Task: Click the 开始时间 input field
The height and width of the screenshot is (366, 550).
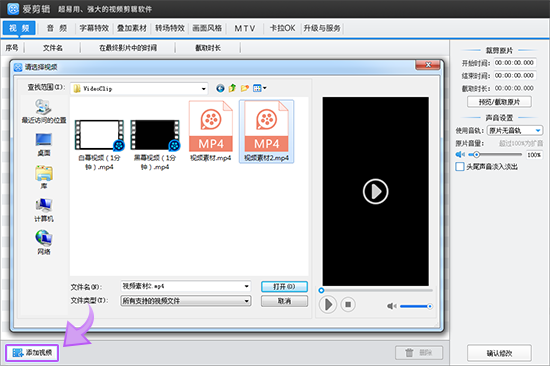Action: (x=515, y=63)
